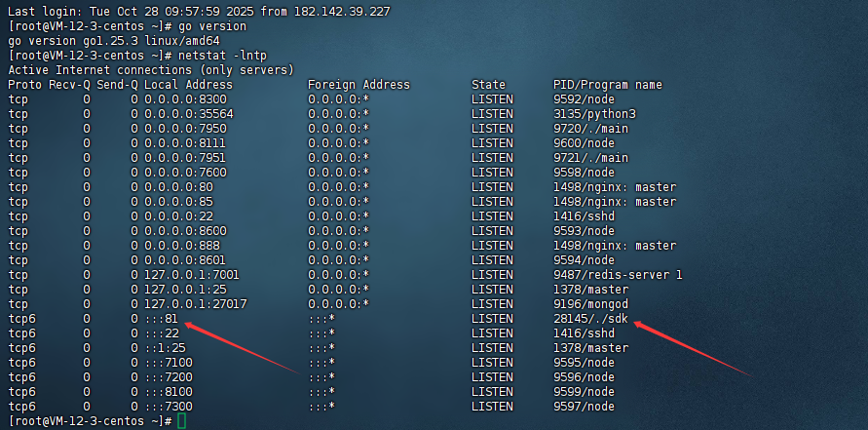Image resolution: width=868 pixels, height=430 pixels.
Task: Click the 3135/python3 process entry
Action: coord(594,114)
